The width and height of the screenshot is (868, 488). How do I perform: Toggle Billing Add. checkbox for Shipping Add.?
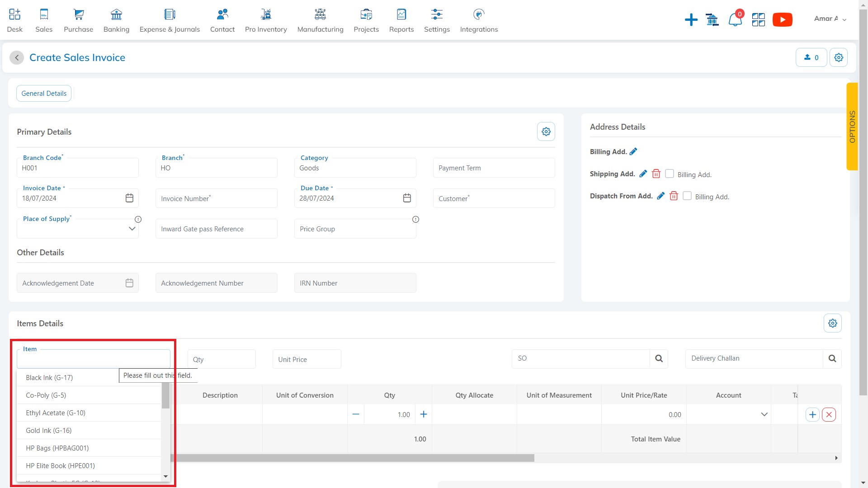pos(669,174)
